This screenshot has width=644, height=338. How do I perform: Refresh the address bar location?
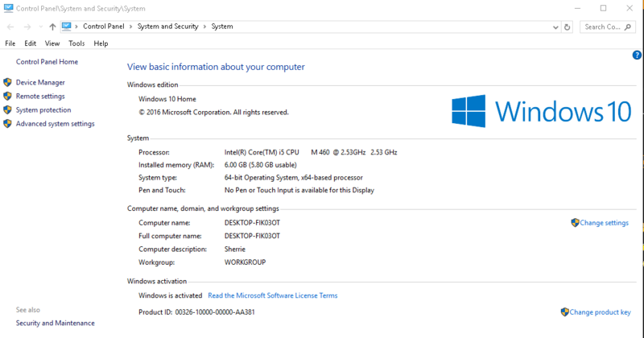point(568,27)
